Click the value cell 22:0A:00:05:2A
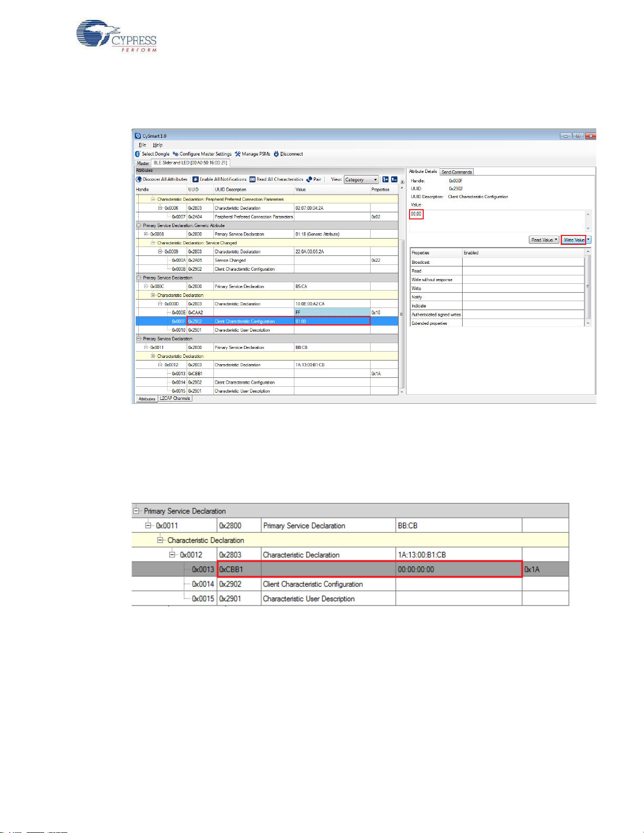The width and height of the screenshot is (644, 833). pos(332,252)
